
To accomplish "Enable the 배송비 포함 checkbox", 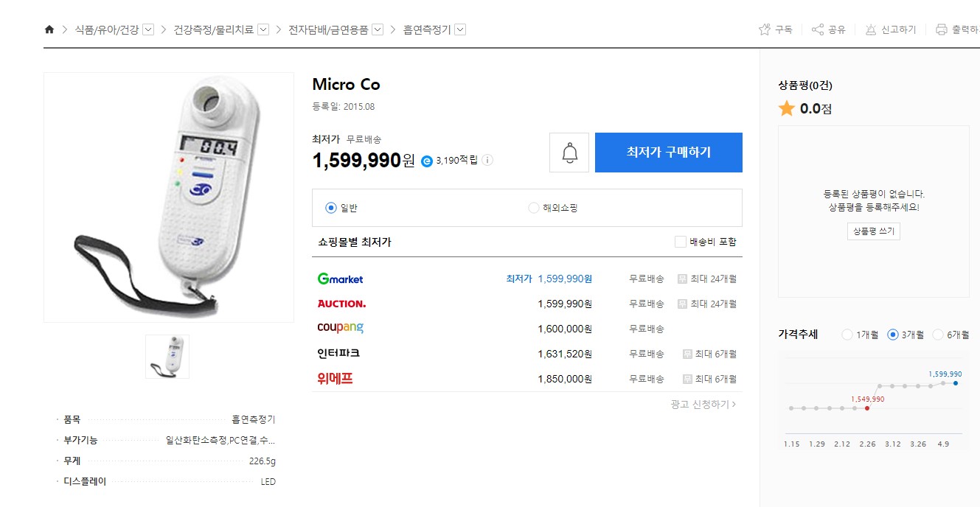I will (681, 241).
